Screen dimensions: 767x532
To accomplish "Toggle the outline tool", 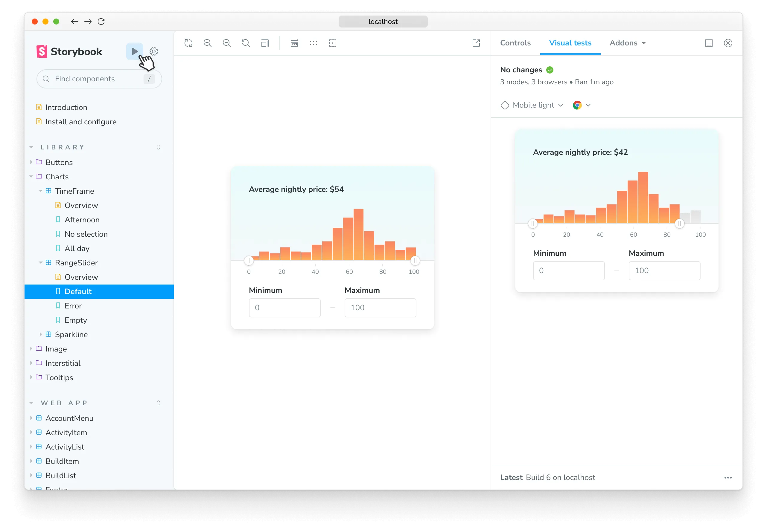I will (333, 43).
